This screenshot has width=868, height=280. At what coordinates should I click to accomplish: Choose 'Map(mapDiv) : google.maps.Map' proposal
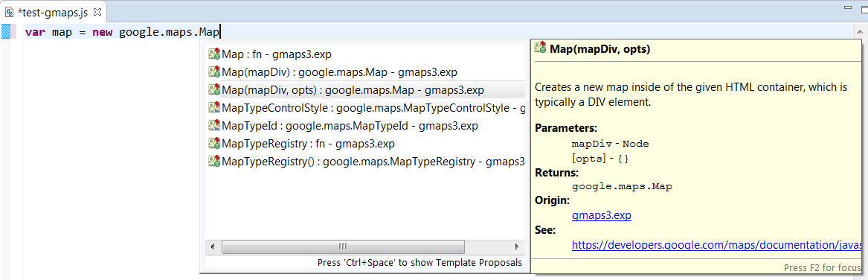pyautogui.click(x=365, y=72)
